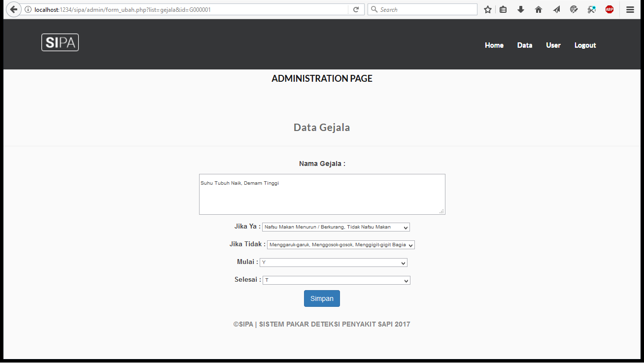The height and width of the screenshot is (363, 644).
Task: View site information icon in address bar
Action: (x=28, y=9)
